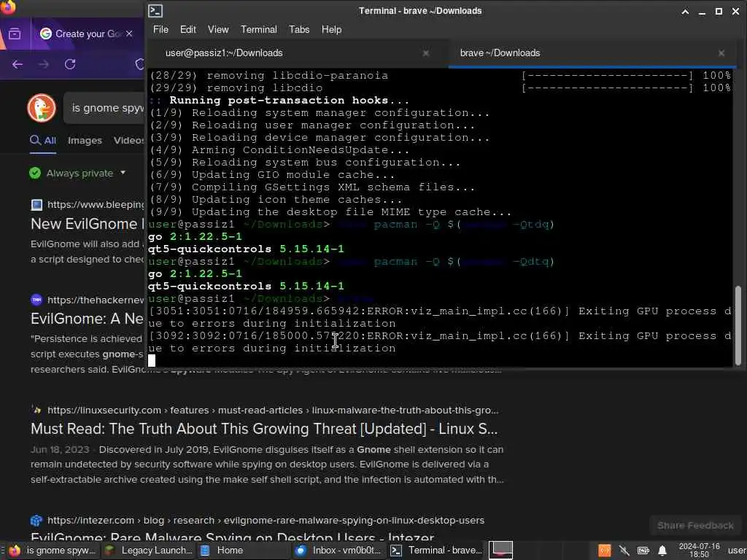Viewport: 747px width, 560px height.
Task: Click panel clock 2024-07-16 18:50
Action: pyautogui.click(x=700, y=551)
